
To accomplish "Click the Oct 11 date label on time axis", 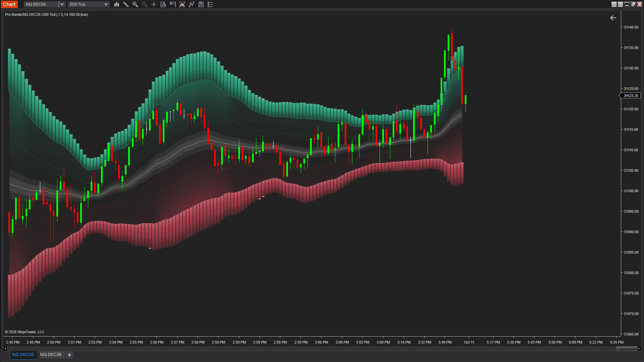I will 469,342.
